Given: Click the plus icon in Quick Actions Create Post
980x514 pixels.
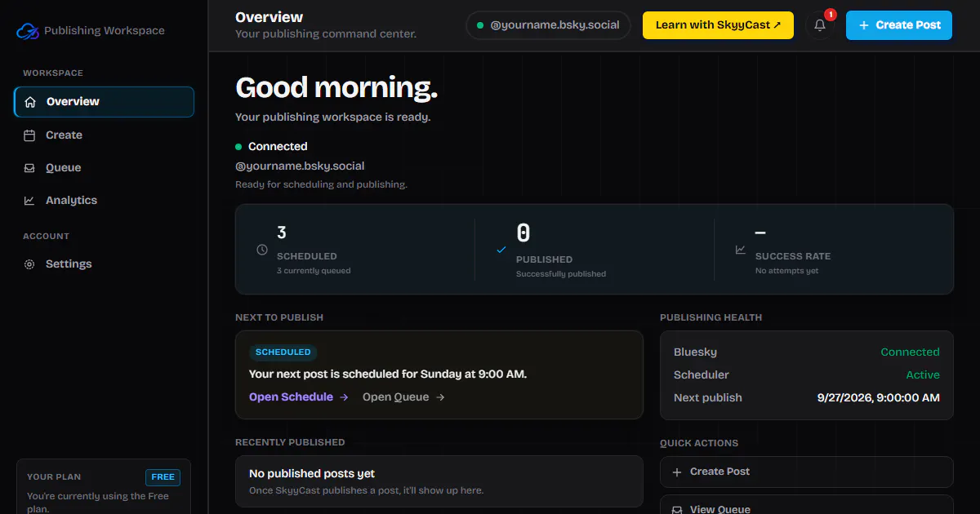Looking at the screenshot, I should pos(676,472).
